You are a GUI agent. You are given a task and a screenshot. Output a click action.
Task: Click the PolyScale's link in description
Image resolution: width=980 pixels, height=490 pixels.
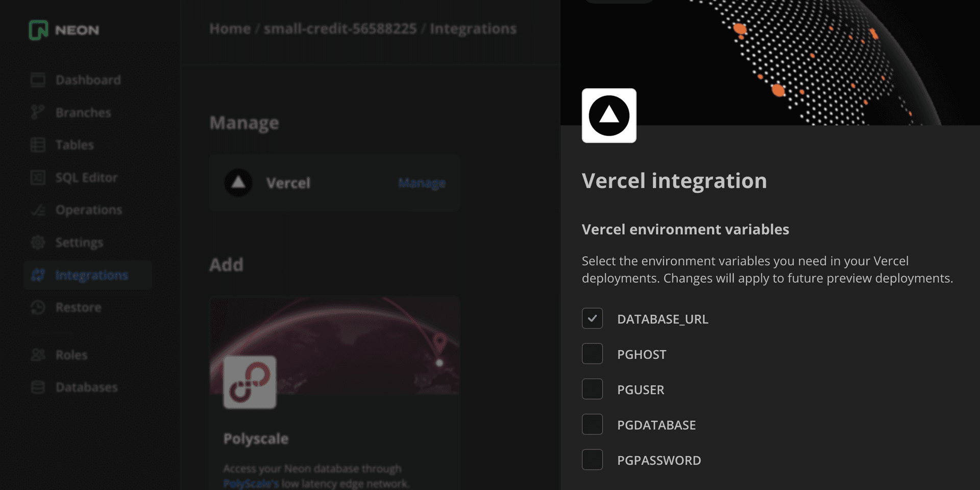click(251, 483)
